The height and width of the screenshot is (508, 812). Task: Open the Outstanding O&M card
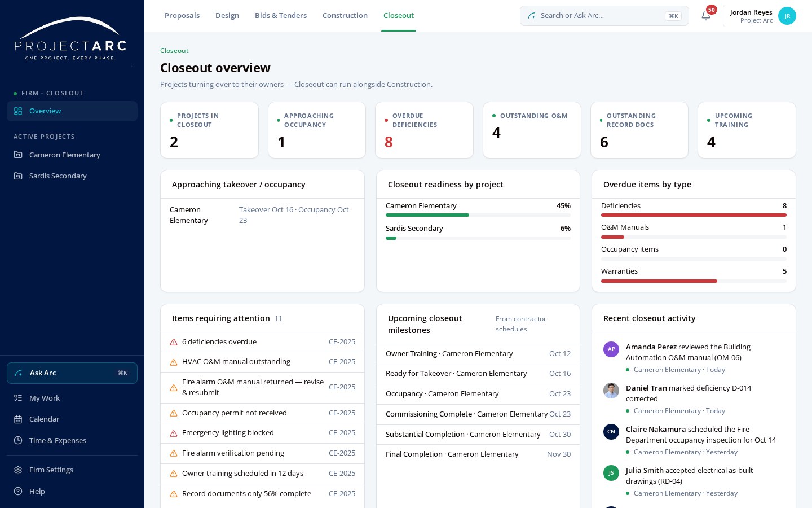(x=532, y=130)
